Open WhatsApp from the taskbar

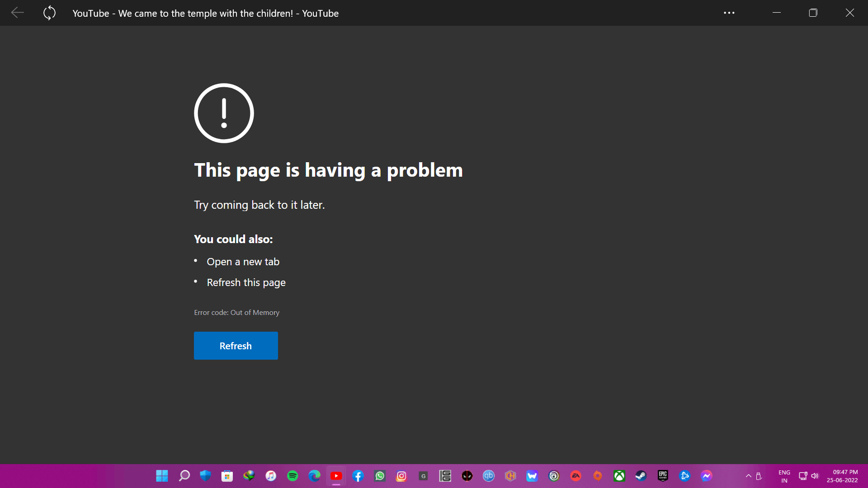380,476
